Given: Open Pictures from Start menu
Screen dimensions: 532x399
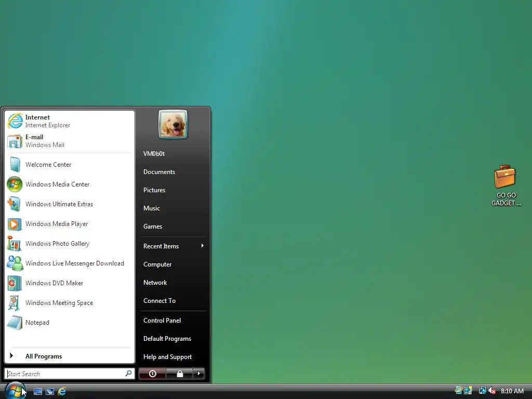Looking at the screenshot, I should 154,190.
